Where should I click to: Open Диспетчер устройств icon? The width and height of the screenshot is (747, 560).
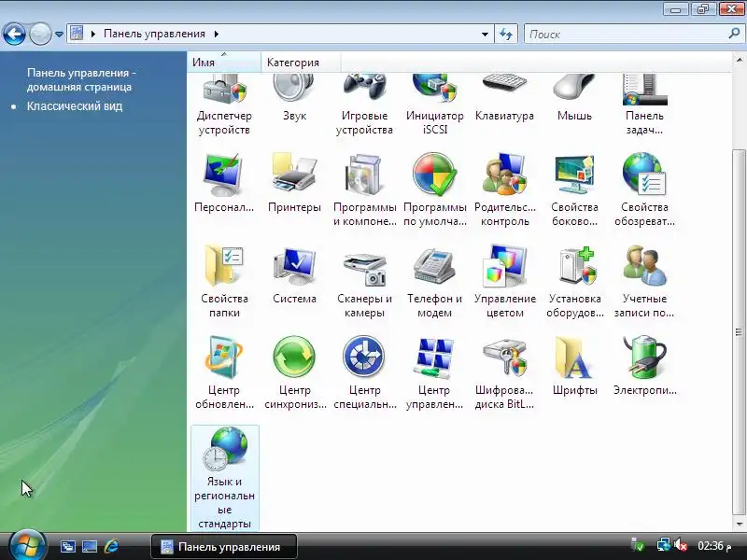224,91
